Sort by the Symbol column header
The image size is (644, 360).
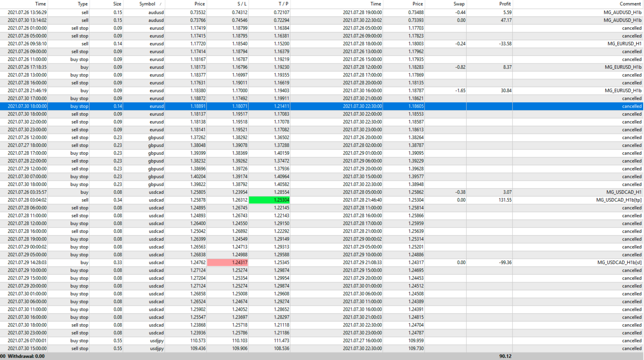coord(147,4)
